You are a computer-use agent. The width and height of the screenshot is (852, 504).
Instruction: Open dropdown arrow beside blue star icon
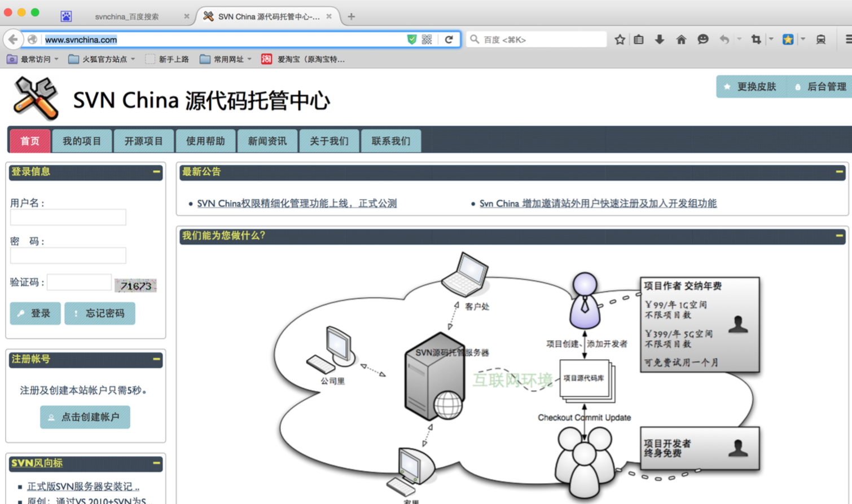pos(803,39)
